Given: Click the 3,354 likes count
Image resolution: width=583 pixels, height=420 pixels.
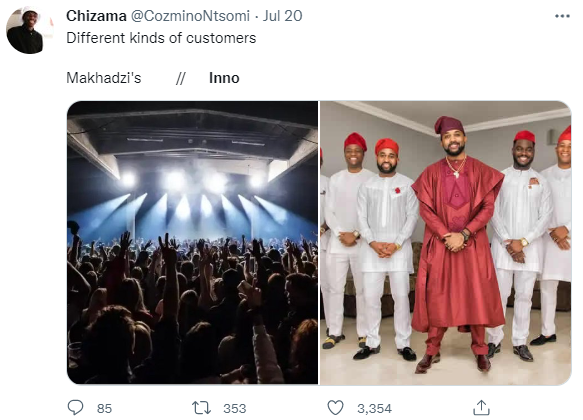Looking at the screenshot, I should pos(374,408).
